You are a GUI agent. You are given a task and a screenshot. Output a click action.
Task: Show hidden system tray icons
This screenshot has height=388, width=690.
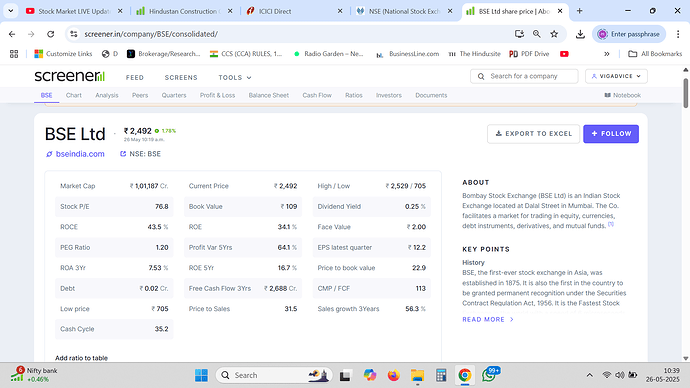tap(590, 375)
